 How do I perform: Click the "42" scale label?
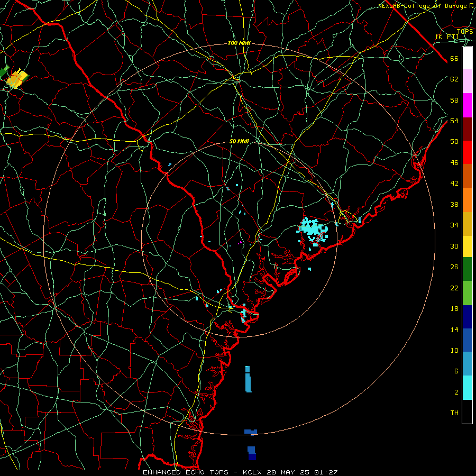click(x=454, y=184)
